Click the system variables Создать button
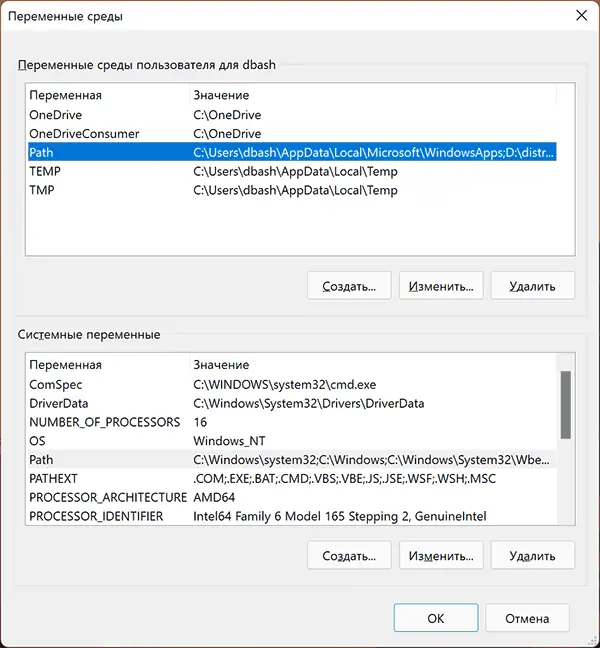Viewport: 600px width, 648px height. 349,554
